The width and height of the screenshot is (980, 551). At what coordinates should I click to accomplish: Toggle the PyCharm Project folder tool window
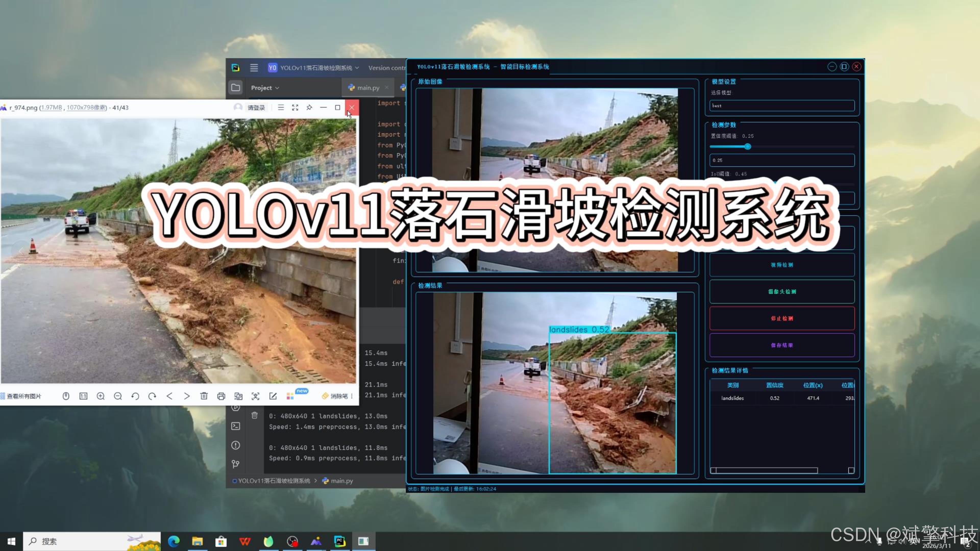click(236, 88)
